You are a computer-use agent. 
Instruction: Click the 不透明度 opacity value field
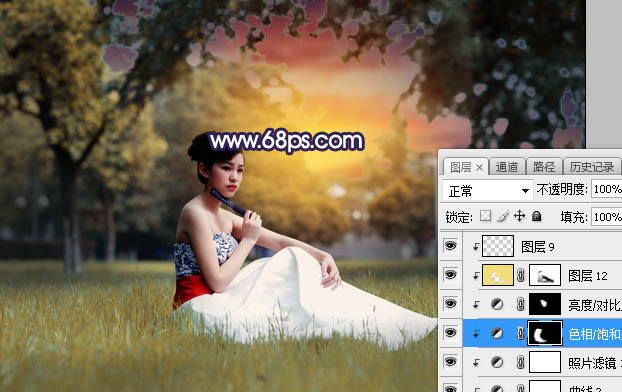pyautogui.click(x=607, y=189)
